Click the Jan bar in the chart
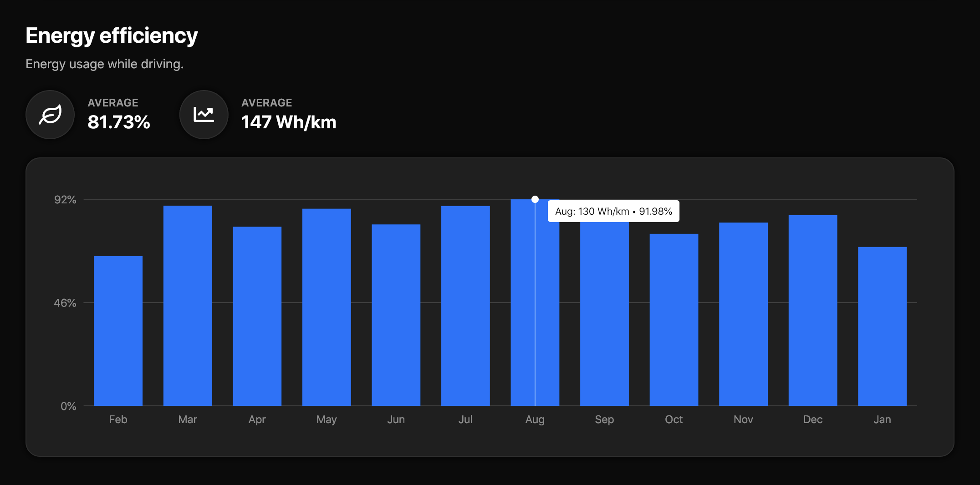This screenshot has width=980, height=485. click(882, 326)
